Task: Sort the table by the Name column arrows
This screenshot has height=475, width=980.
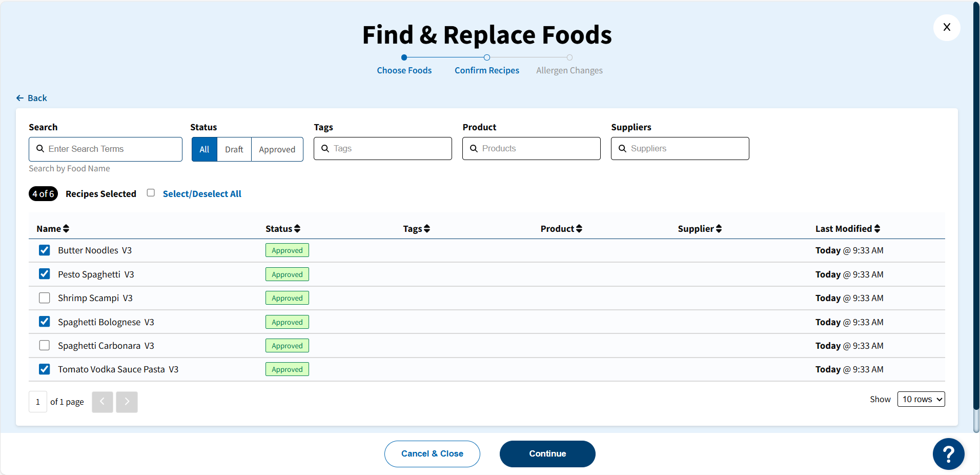Action: 66,228
